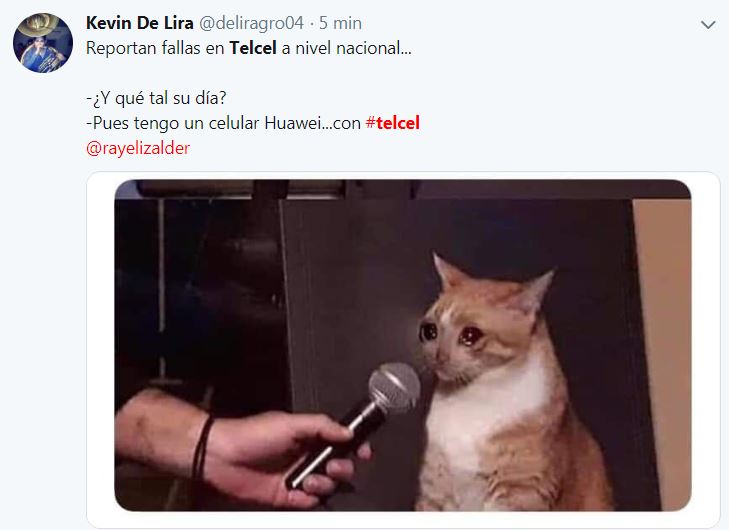This screenshot has width=729, height=530.
Task: Click the Kevin De Lira display name
Action: pos(139,23)
